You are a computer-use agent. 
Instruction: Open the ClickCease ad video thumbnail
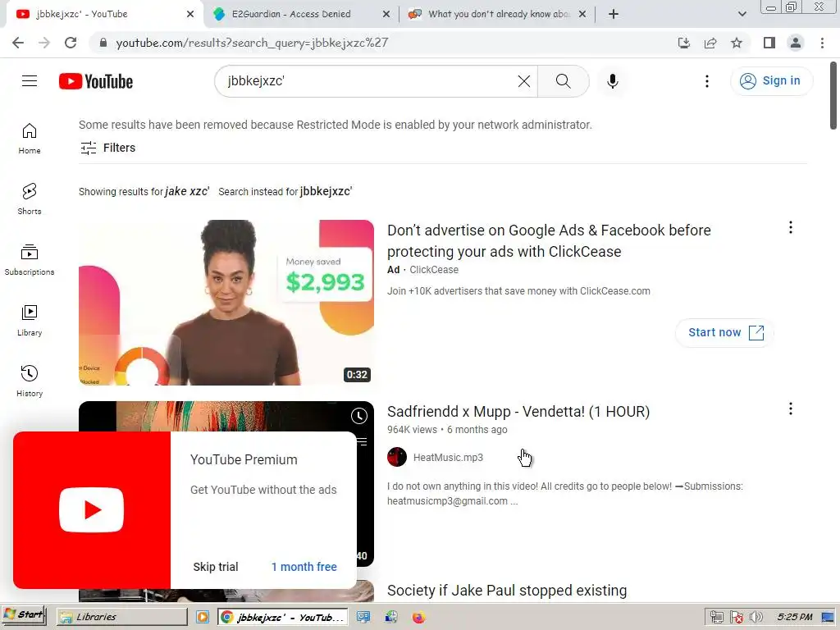226,302
